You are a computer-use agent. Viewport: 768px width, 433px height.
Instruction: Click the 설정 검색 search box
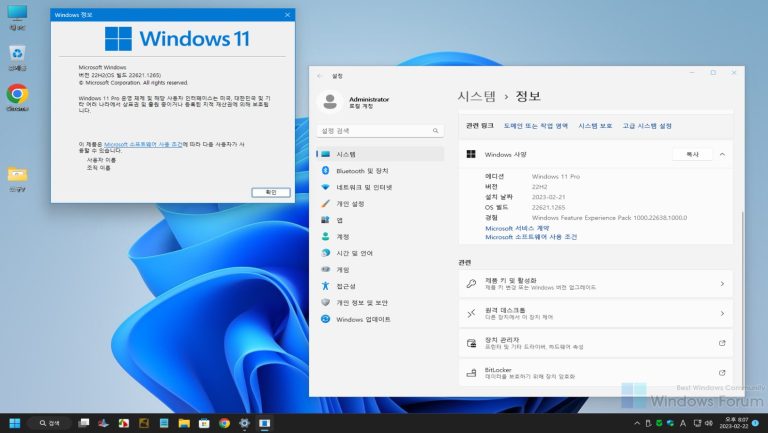pos(380,131)
